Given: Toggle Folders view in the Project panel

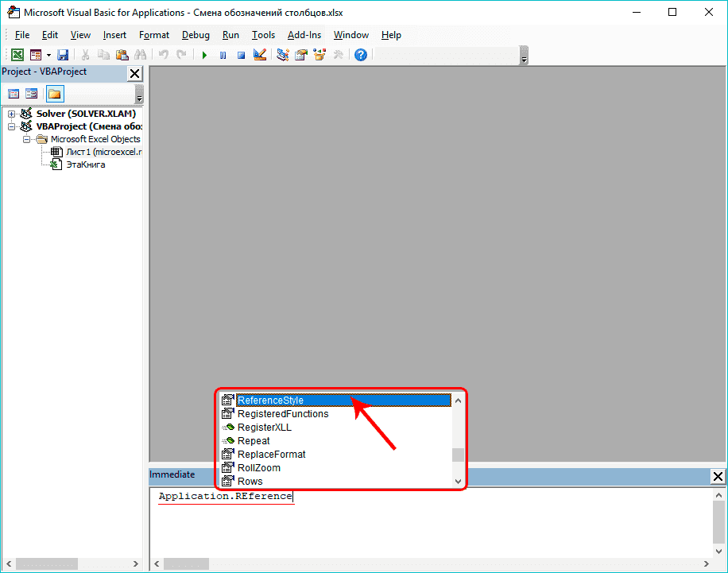Looking at the screenshot, I should [x=54, y=93].
